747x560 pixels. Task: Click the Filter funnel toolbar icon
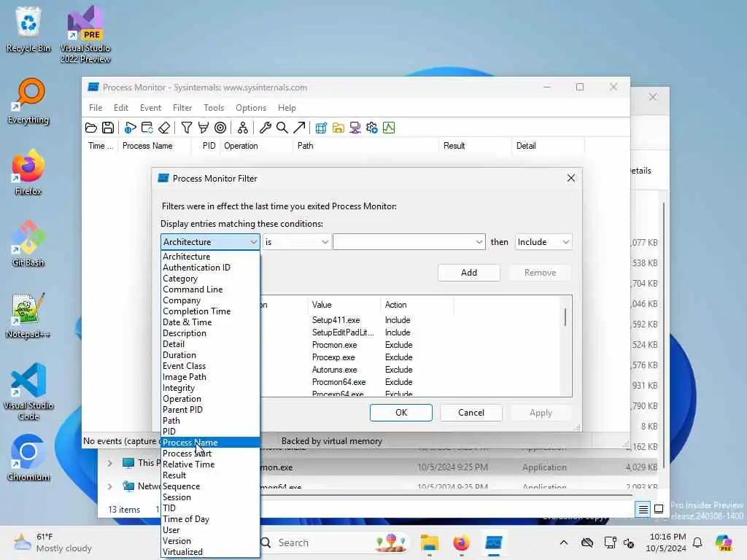(x=186, y=128)
